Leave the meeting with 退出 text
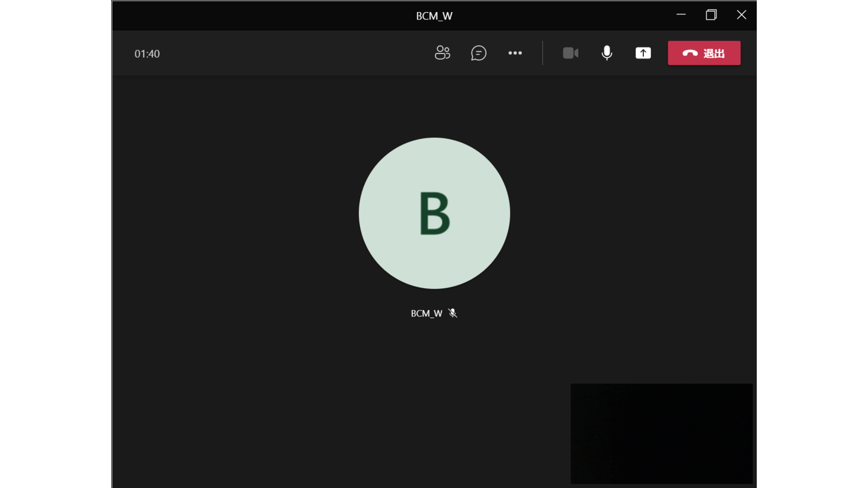Screen dimensions: 868x488 click(x=714, y=53)
